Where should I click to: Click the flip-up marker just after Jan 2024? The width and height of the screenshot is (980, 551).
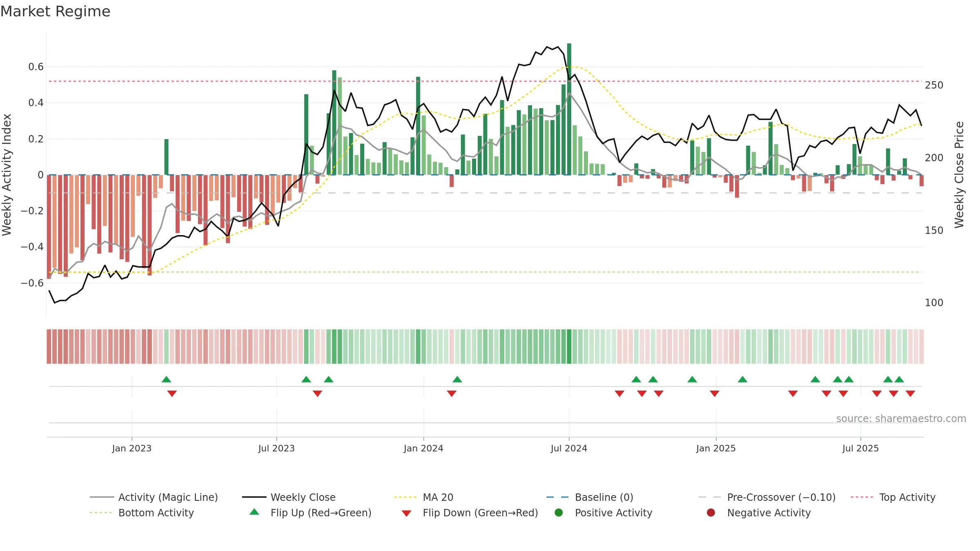click(457, 380)
